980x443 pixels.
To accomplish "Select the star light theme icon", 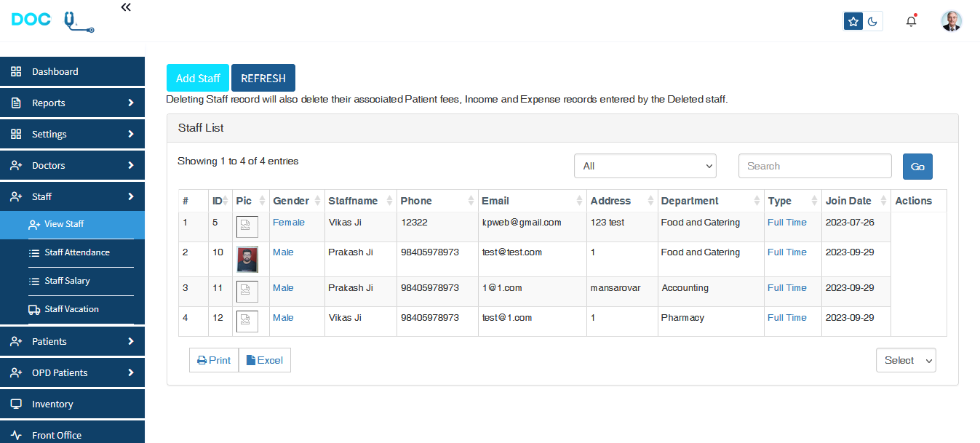I will [x=853, y=22].
